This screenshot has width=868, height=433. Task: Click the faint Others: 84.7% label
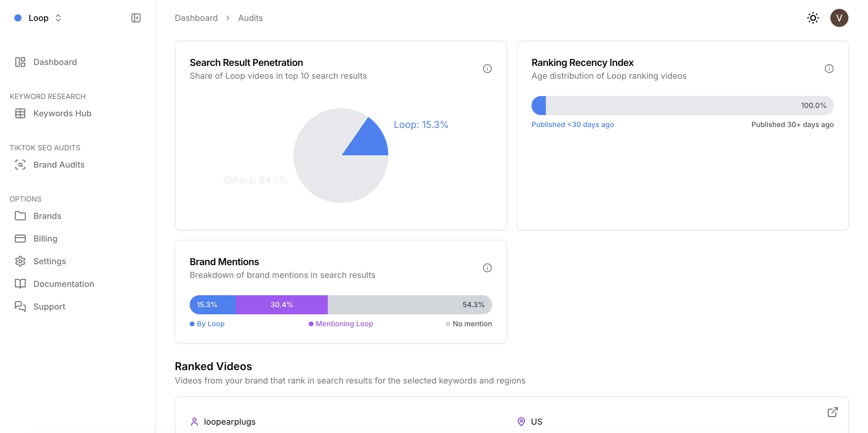click(255, 180)
